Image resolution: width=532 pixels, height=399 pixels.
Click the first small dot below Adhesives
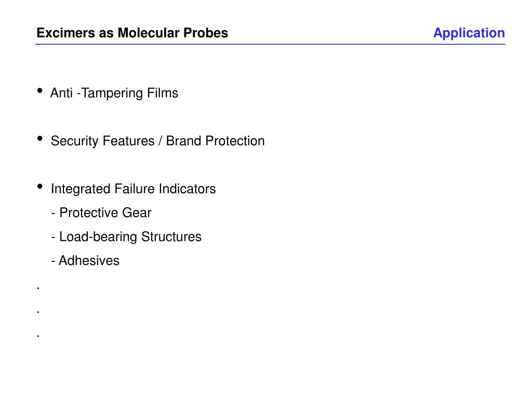pos(38,288)
